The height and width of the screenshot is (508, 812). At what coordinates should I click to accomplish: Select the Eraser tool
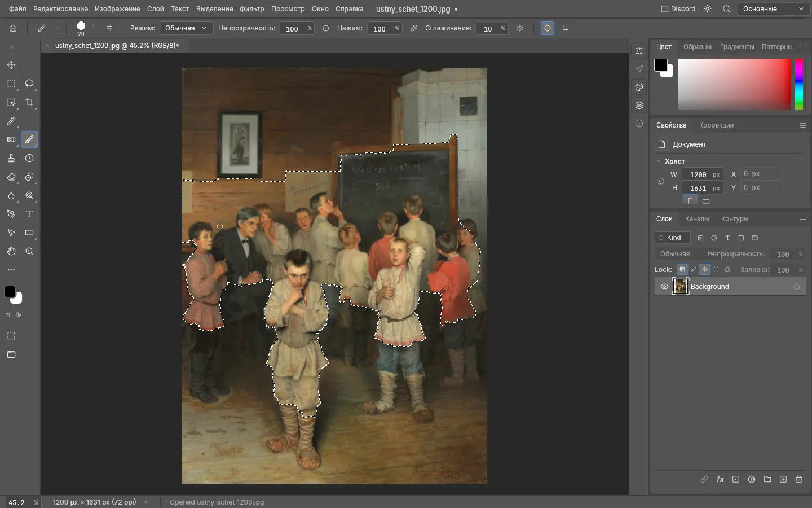(11, 177)
